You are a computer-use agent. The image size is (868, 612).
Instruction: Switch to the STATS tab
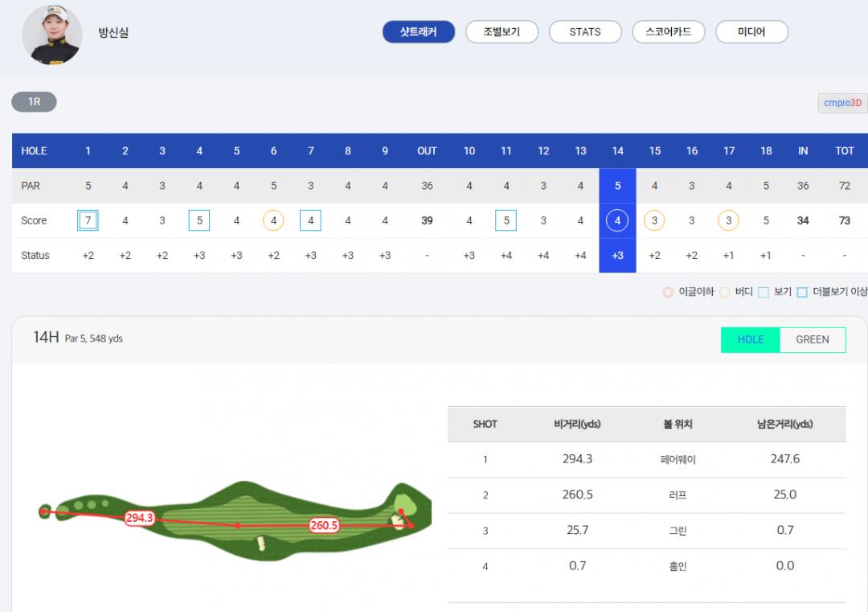pos(585,32)
